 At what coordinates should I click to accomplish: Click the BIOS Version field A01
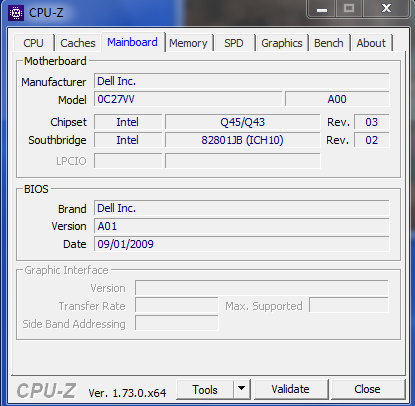click(242, 226)
